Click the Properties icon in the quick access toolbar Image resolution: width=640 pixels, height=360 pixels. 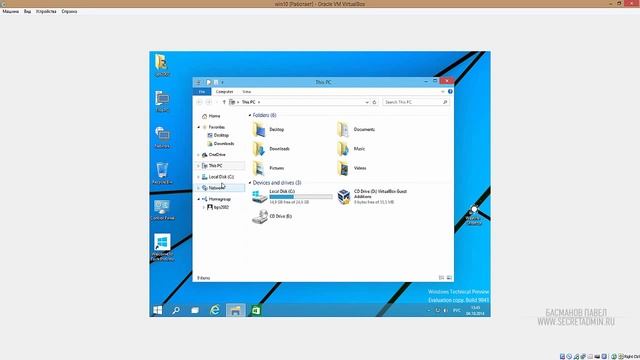click(208, 82)
